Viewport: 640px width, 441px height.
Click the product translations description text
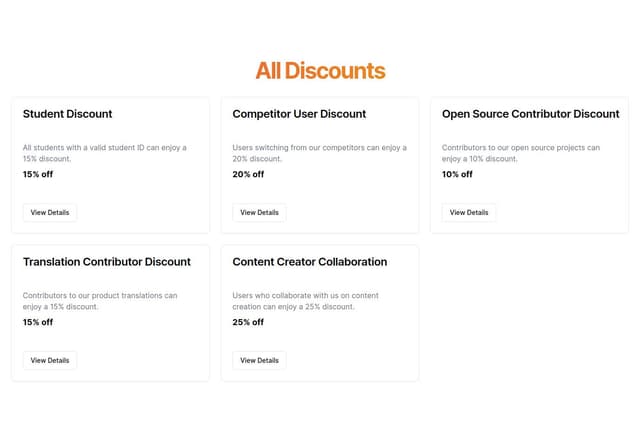tap(100, 301)
